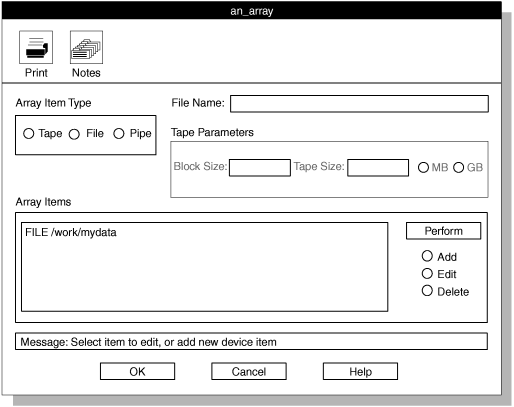This screenshot has width=514, height=407.
Task: Select MB tape size unit
Action: pyautogui.click(x=423, y=167)
